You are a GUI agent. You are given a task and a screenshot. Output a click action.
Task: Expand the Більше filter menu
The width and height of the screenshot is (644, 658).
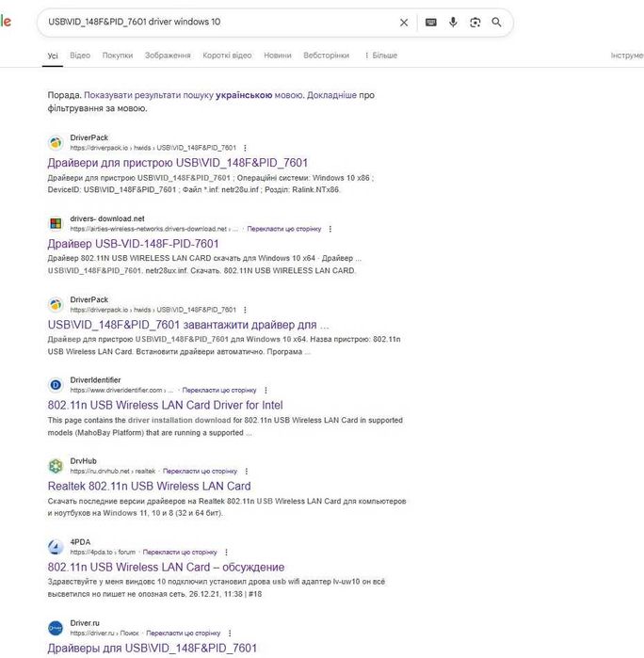[x=380, y=56]
